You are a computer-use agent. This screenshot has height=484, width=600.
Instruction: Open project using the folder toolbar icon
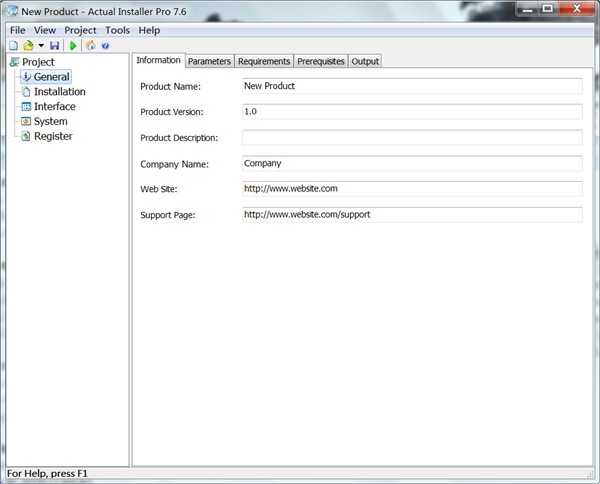(x=28, y=46)
